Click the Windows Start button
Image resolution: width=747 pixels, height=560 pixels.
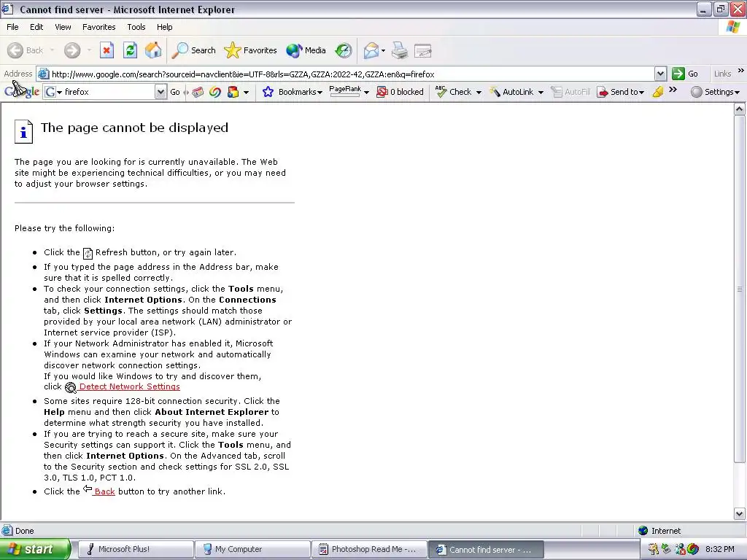point(35,549)
